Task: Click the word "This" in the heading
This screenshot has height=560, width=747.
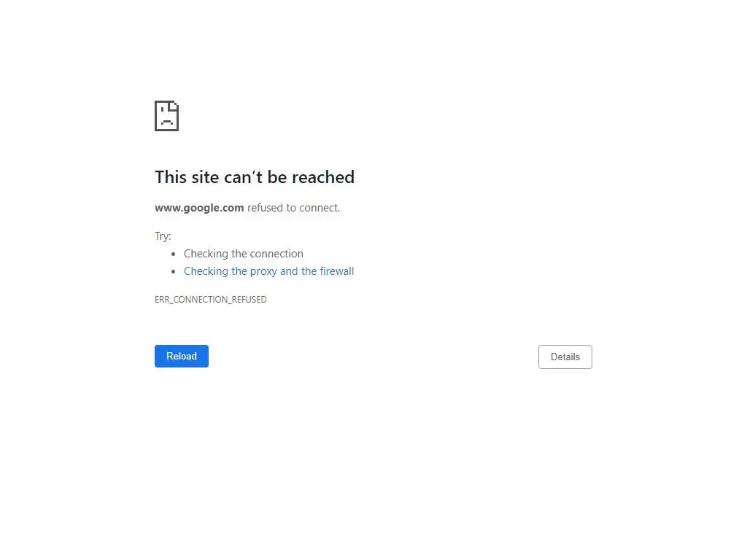Action: 171,176
